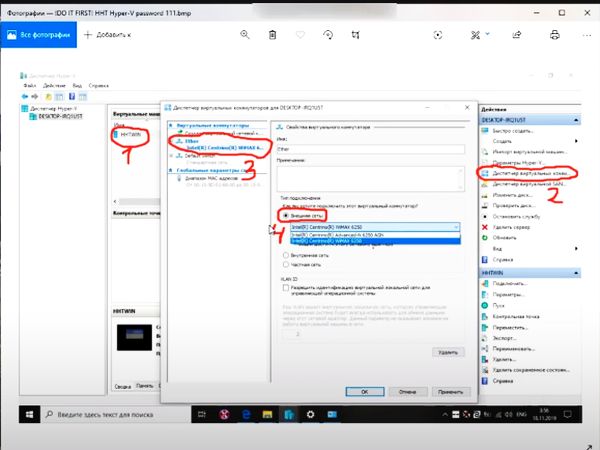
Task: Click the switch name field containing 'Ether'
Action: pyautogui.click(x=370, y=149)
